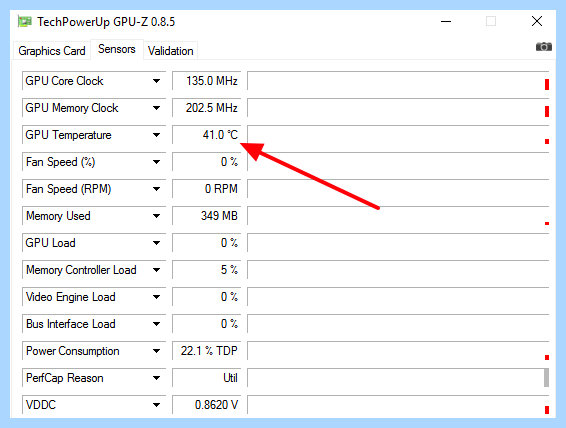The width and height of the screenshot is (566, 428).
Task: Click the 202.5 MHz memory clock value
Action: pos(206,108)
